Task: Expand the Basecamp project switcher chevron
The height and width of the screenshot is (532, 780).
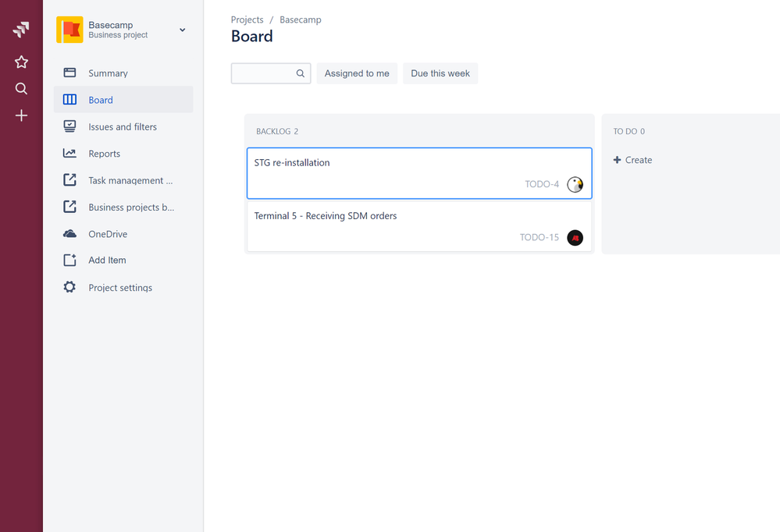Action: [183, 30]
